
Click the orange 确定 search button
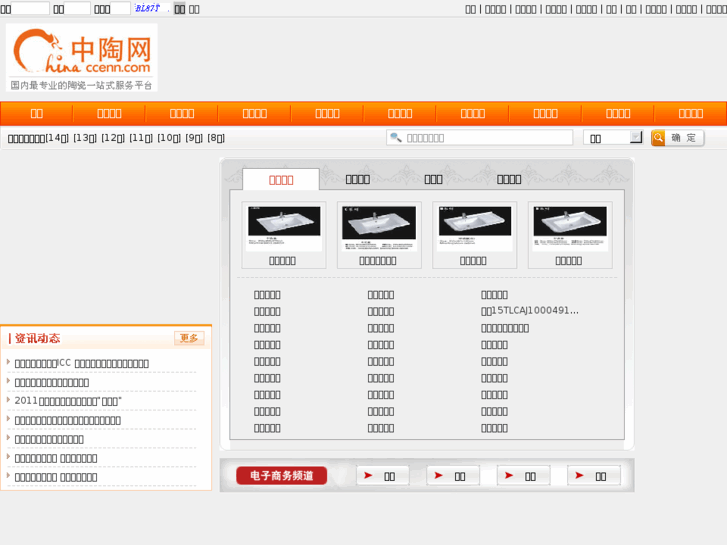coord(677,138)
